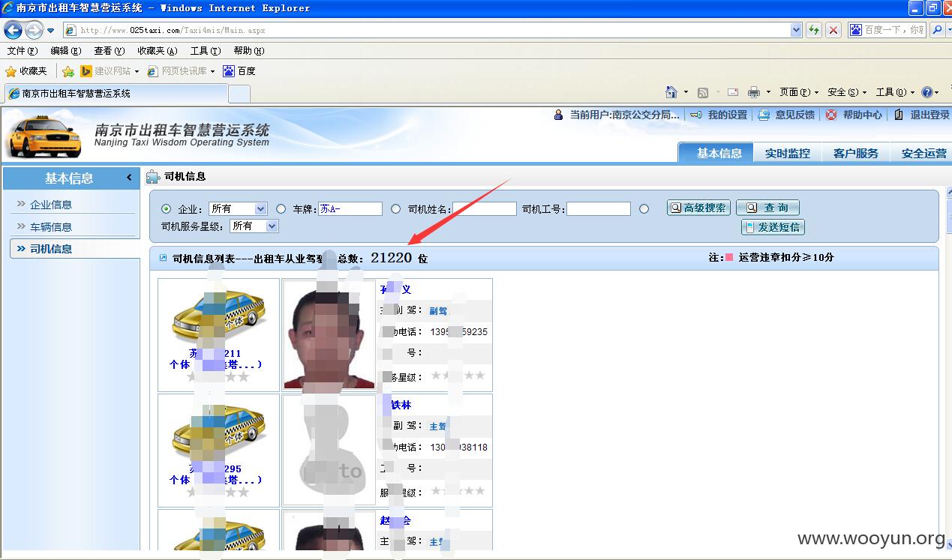Select the 企业 radio button
The width and height of the screenshot is (952, 560).
[166, 209]
